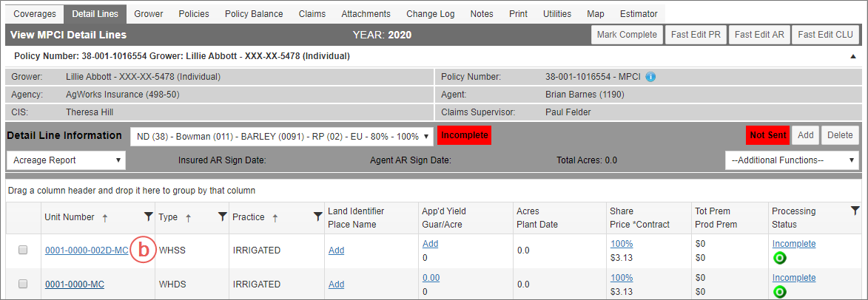This screenshot has height=300, width=868.
Task: Check the box for unit 0001-0000-MC
Action: point(23,284)
